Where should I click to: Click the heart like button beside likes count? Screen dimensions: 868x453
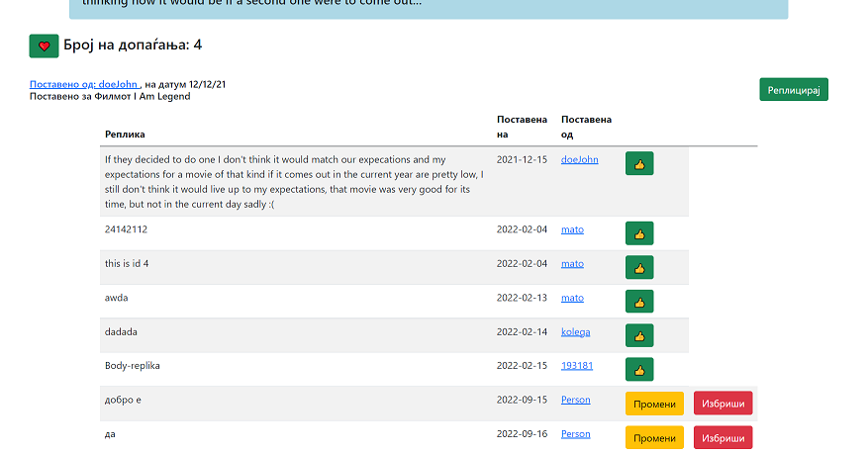coord(44,45)
